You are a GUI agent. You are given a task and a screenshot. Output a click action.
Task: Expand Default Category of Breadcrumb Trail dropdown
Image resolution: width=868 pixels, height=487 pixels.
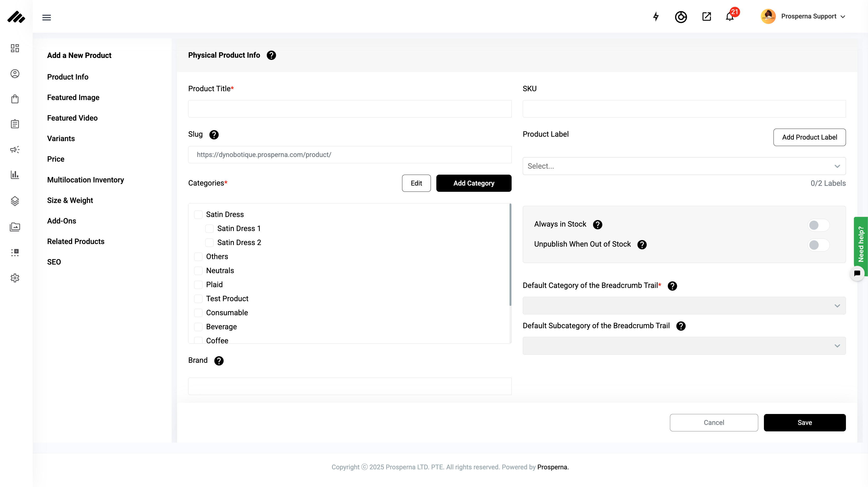[684, 306]
